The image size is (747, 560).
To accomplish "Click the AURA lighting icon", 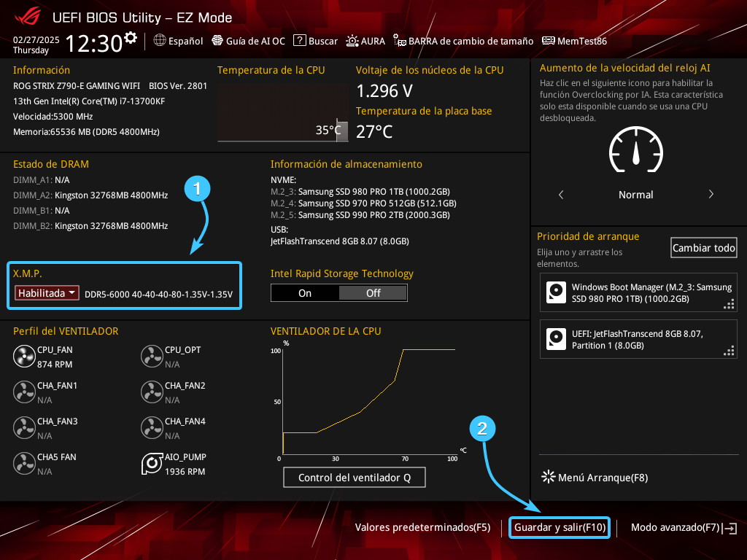I will coord(352,41).
